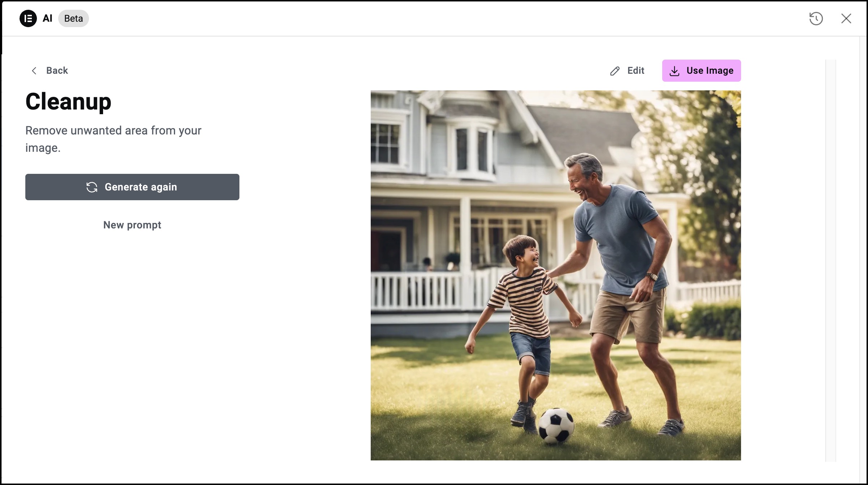Select the Cleanup menu option
The image size is (868, 485).
pos(68,101)
